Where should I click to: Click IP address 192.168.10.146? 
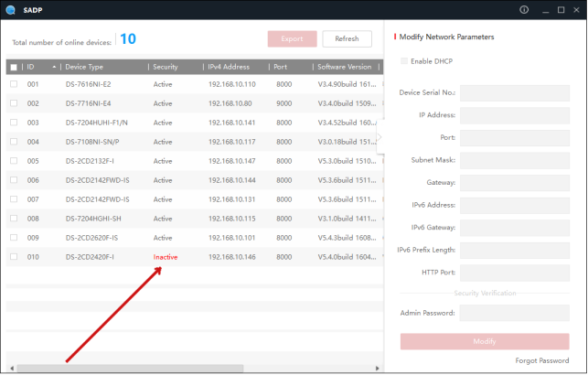[x=231, y=257]
